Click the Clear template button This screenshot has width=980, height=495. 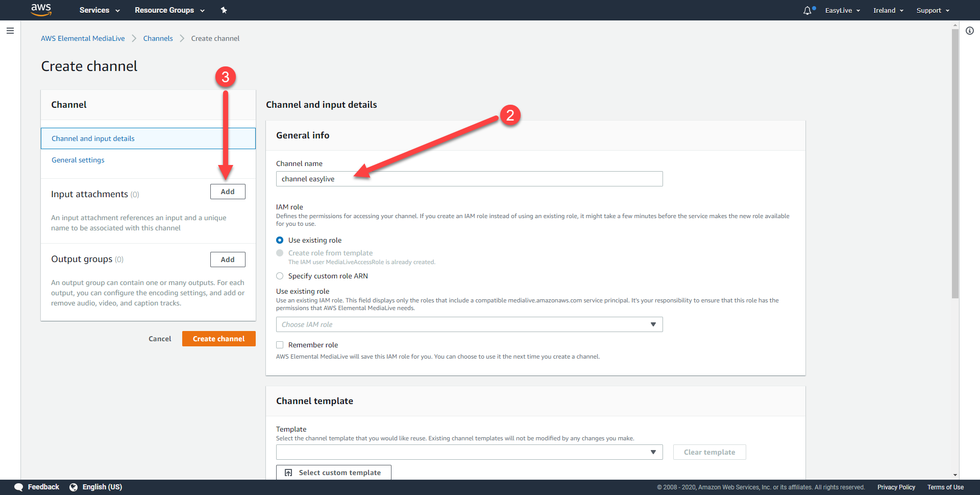(709, 452)
